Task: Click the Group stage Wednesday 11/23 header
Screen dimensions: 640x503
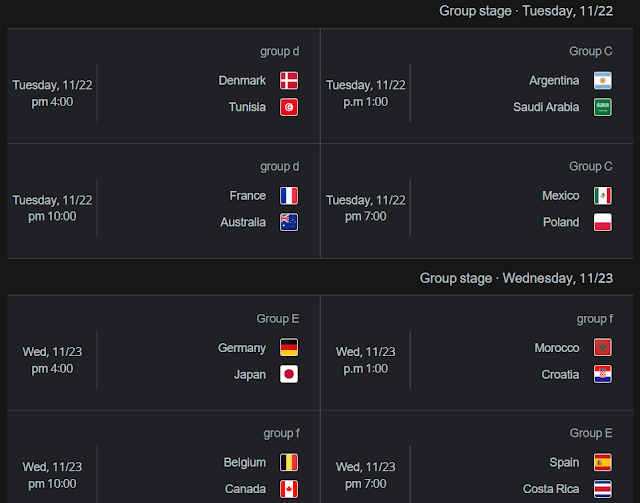Action: click(x=516, y=278)
